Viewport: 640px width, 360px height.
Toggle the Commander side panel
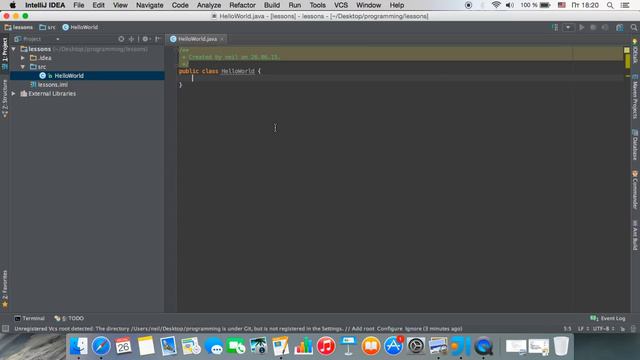635,190
